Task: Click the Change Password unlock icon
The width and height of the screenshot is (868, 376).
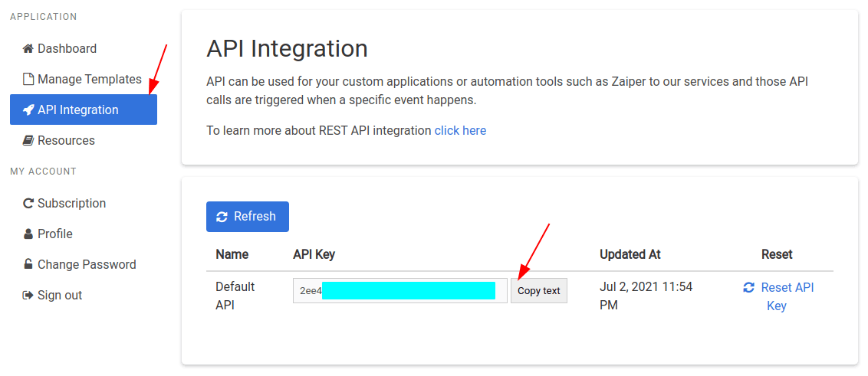Action: pyautogui.click(x=28, y=265)
